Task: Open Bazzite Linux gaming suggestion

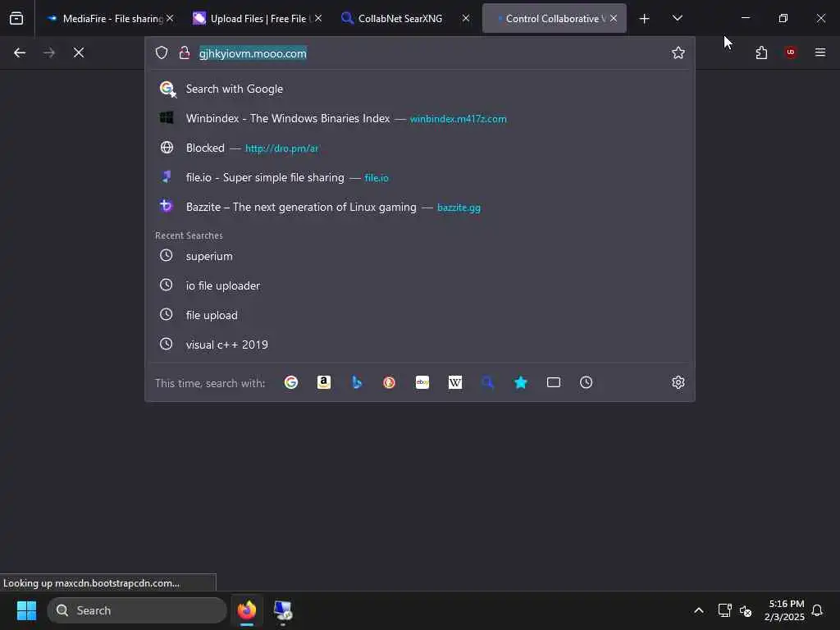Action: click(x=419, y=207)
